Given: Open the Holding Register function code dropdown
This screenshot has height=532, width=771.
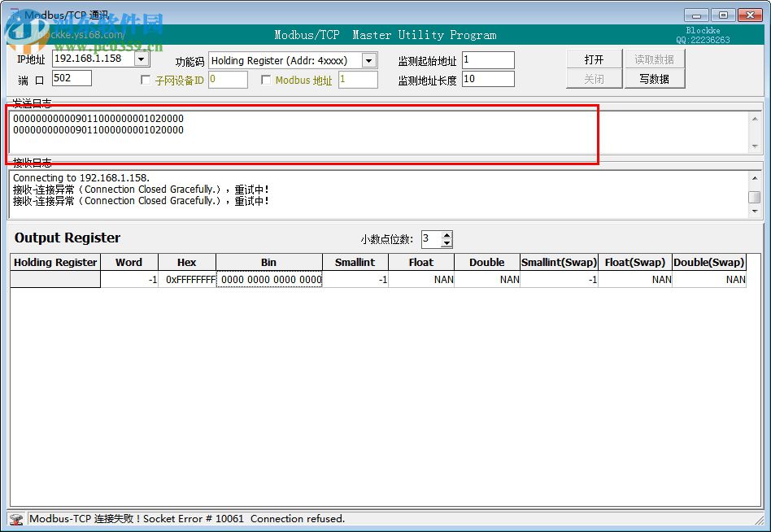Looking at the screenshot, I should tap(368, 59).
